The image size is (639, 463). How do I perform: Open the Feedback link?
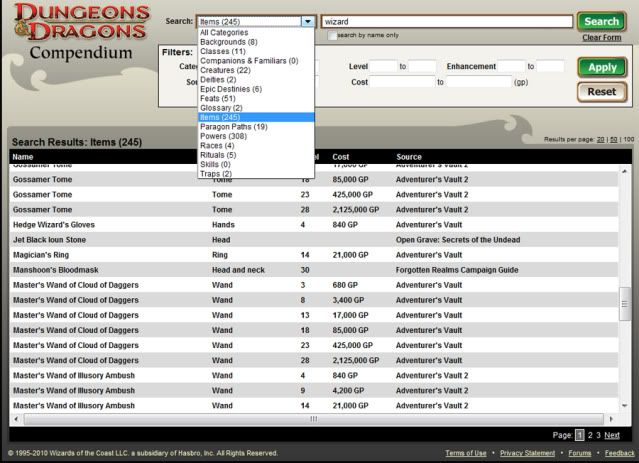619,453
